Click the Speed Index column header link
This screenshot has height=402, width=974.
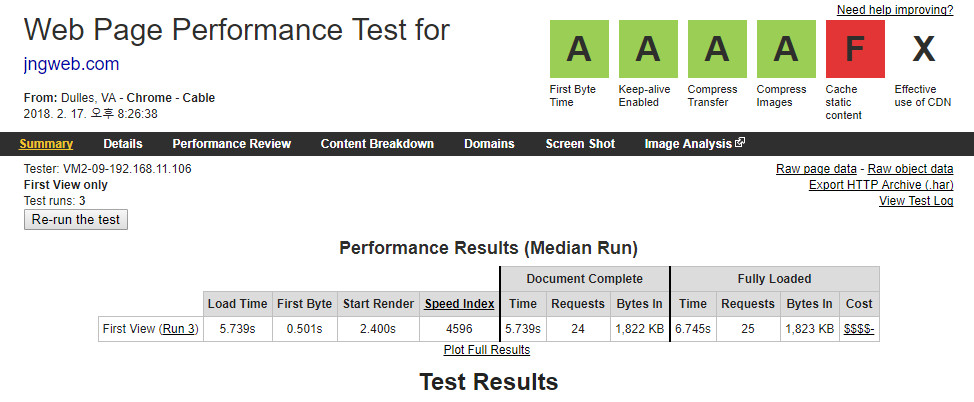[x=460, y=304]
